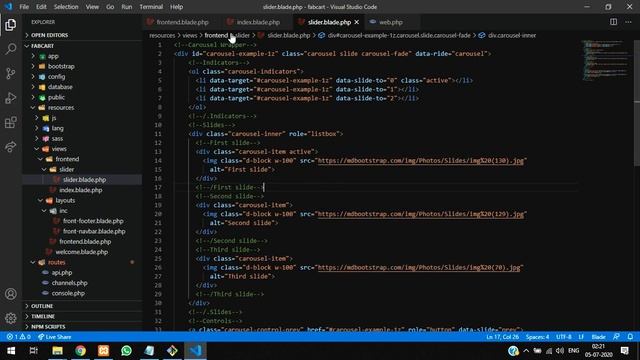Click Live Share in the status bar
This screenshot has height=360, width=640.
(x=54, y=337)
